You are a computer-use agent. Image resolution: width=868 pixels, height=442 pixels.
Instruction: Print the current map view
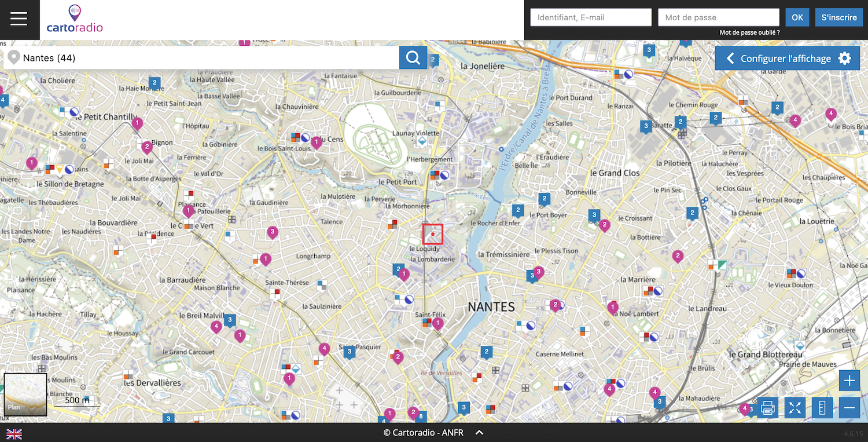click(x=768, y=408)
